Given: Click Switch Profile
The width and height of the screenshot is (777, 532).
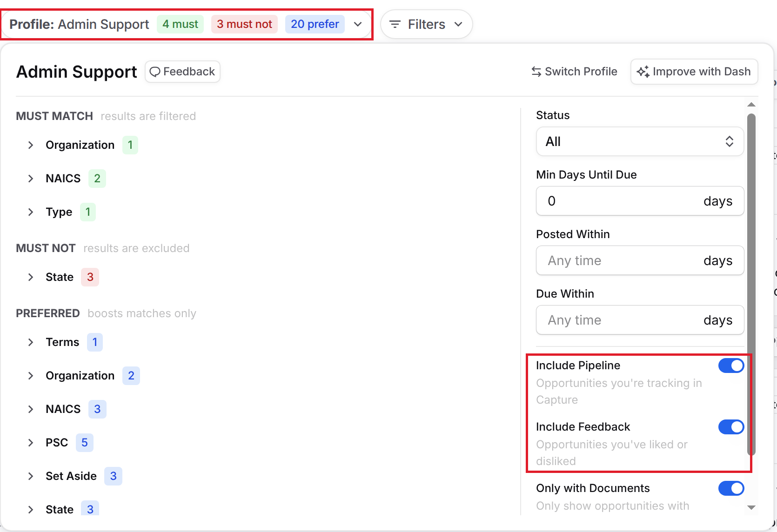Looking at the screenshot, I should coord(574,72).
